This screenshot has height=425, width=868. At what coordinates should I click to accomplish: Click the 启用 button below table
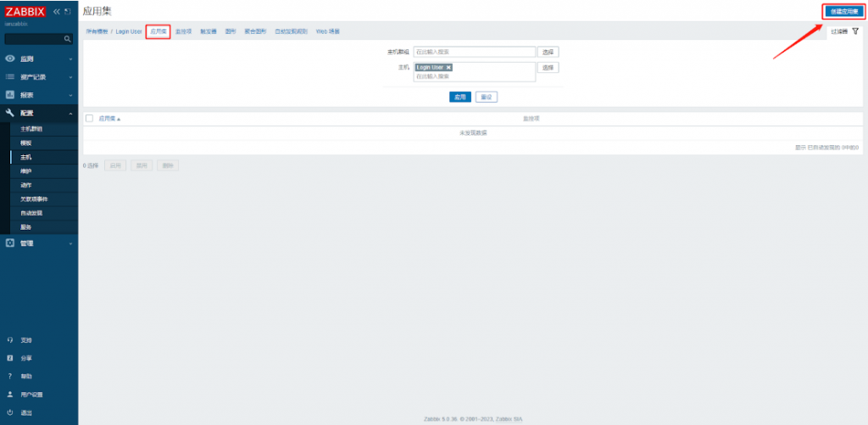[115, 165]
